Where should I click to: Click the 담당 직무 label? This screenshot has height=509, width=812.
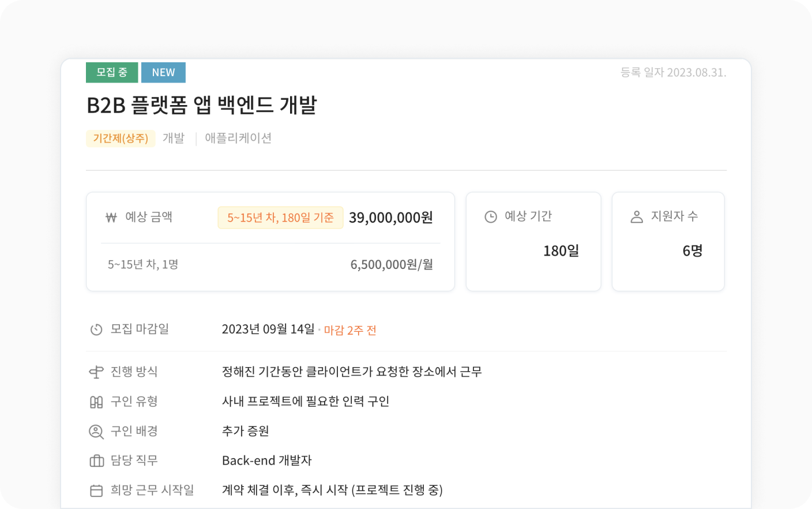click(134, 461)
